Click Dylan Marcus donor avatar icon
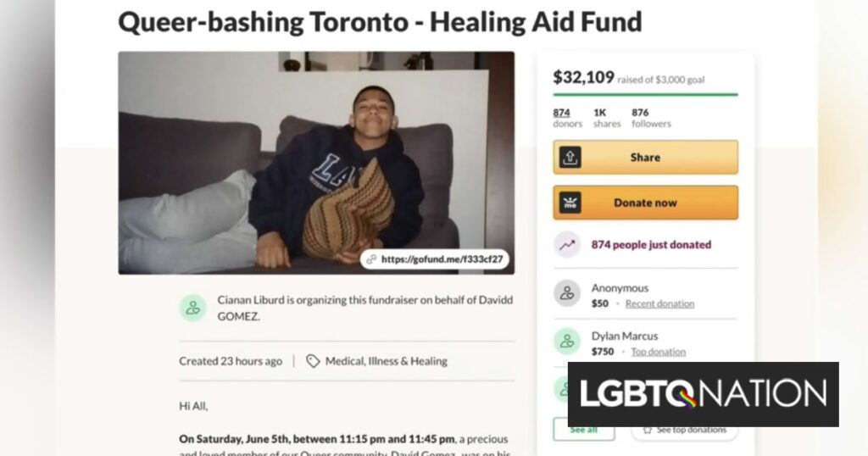Viewport: 868px width, 456px height. tap(567, 342)
